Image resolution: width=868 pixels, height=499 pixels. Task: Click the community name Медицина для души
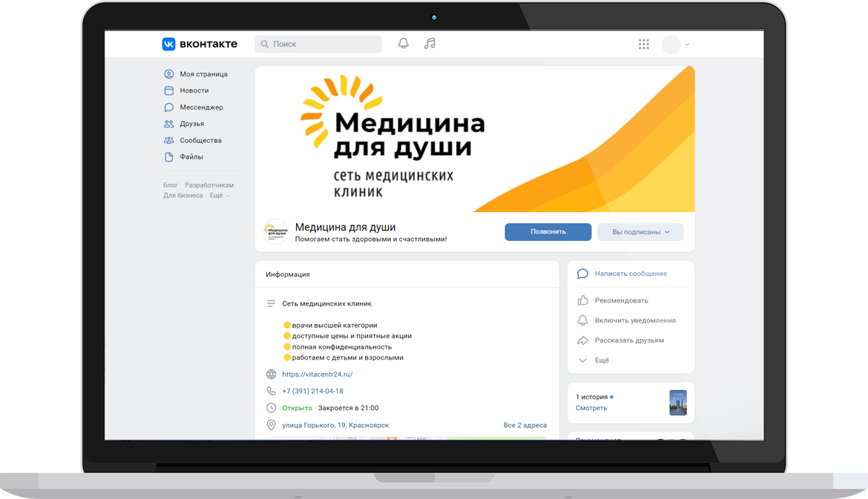click(346, 227)
